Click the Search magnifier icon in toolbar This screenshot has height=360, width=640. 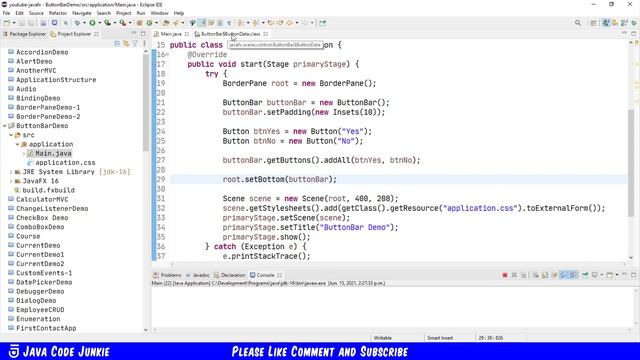pyautogui.click(x=578, y=23)
